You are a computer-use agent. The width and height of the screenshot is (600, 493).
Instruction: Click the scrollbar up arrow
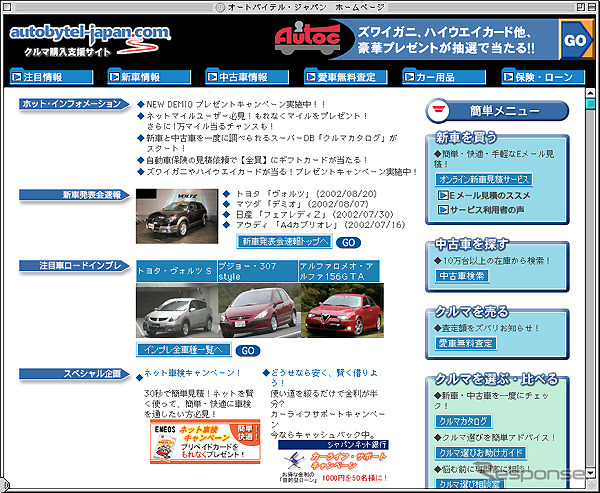[x=590, y=92]
